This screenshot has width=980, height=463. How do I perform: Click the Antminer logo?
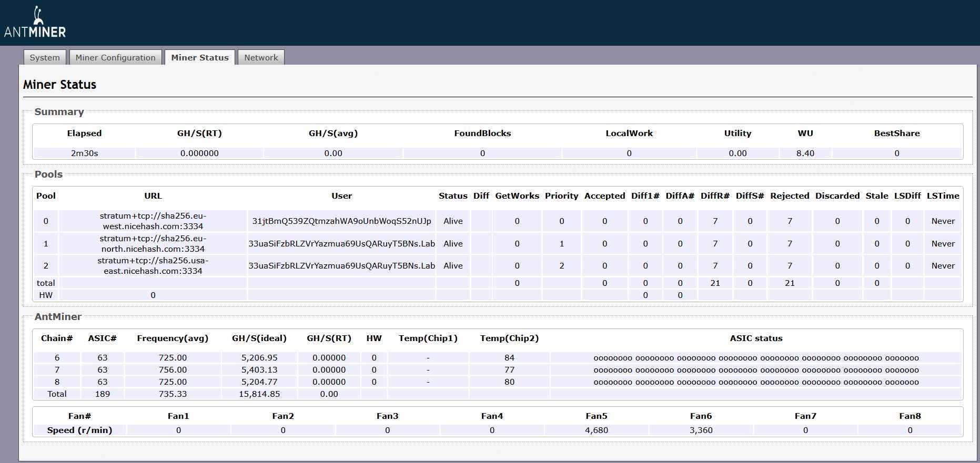[x=35, y=22]
